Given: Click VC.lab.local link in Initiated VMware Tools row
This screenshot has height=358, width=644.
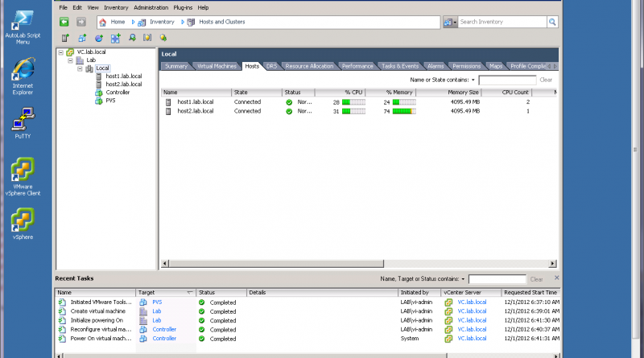Looking at the screenshot, I should coord(472,302).
